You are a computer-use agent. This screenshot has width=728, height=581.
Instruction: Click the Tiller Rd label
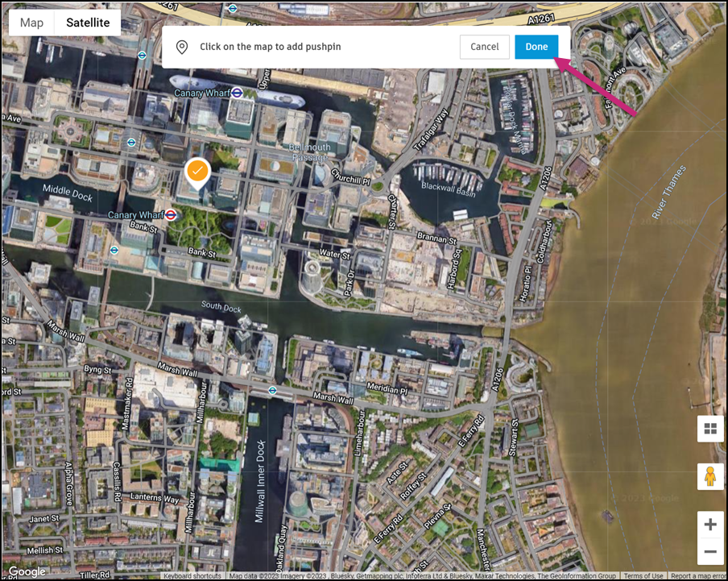click(x=95, y=575)
